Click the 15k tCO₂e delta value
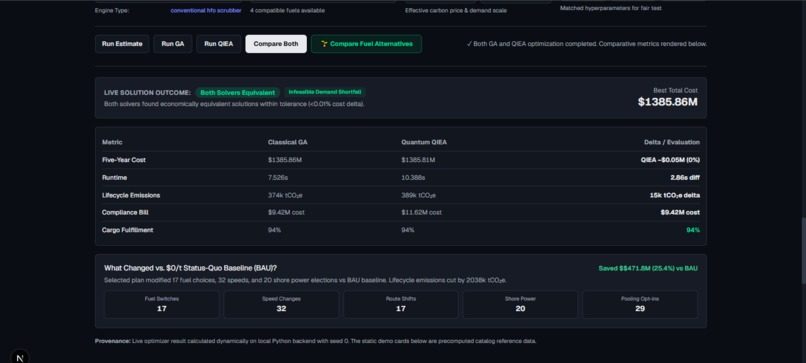The width and height of the screenshot is (806, 363). (x=675, y=195)
